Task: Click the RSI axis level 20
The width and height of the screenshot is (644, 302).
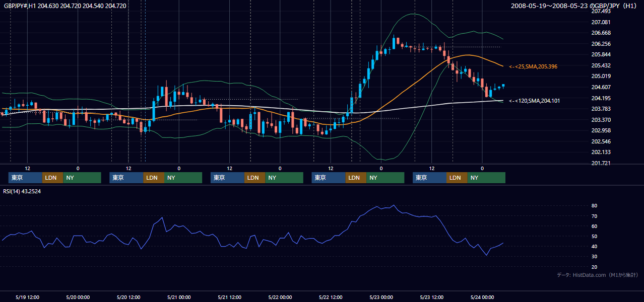Action: coord(594,267)
